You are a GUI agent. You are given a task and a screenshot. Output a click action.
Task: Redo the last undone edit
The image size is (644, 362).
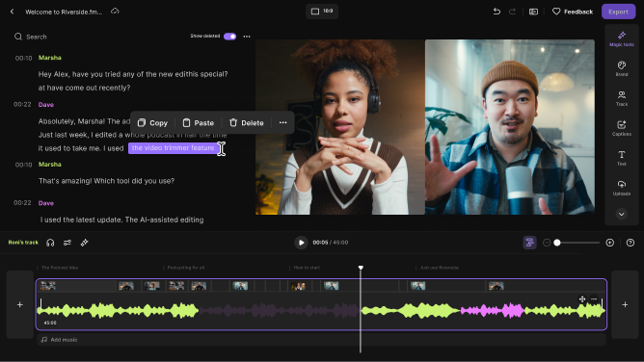512,12
